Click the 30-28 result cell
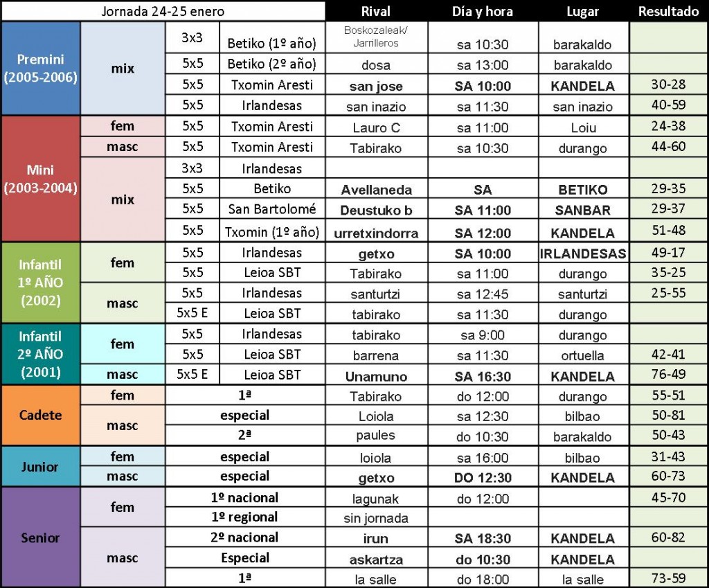 (668, 84)
